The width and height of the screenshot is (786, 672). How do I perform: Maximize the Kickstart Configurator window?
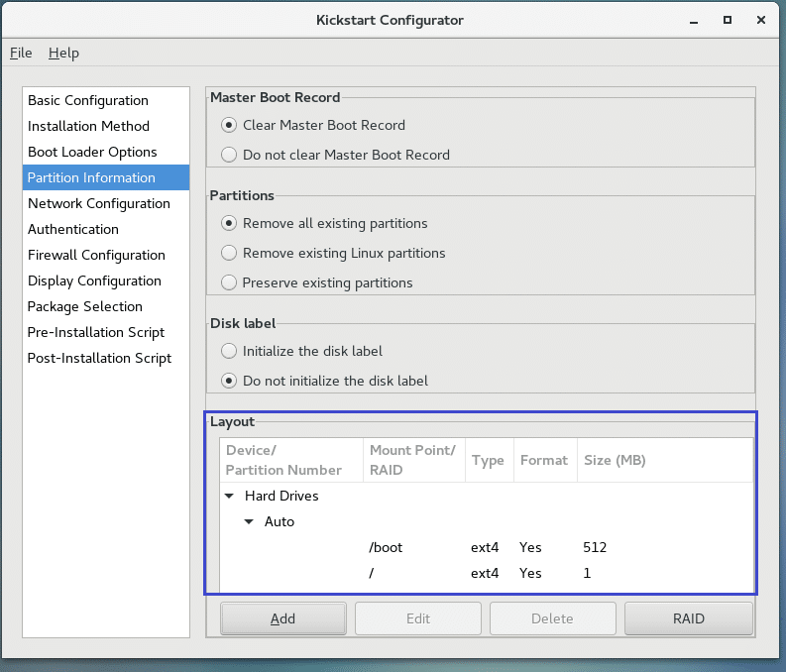click(x=728, y=20)
